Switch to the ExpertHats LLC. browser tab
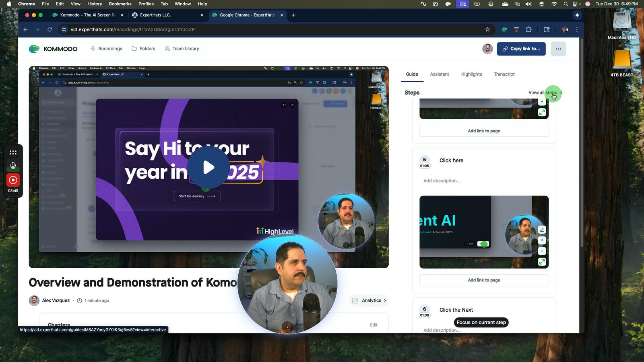This screenshot has width=644, height=362. (168, 15)
